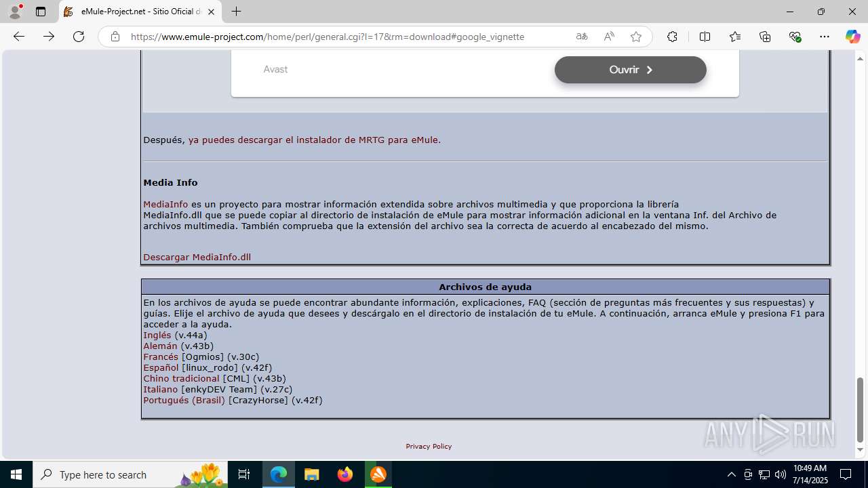The image size is (868, 488).
Task: Open a new browser tab
Action: (236, 12)
